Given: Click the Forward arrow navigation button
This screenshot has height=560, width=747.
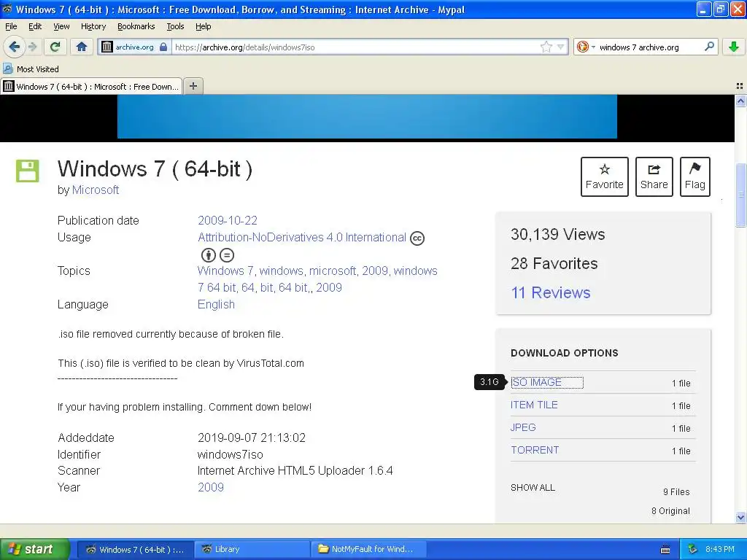Looking at the screenshot, I should point(33,47).
